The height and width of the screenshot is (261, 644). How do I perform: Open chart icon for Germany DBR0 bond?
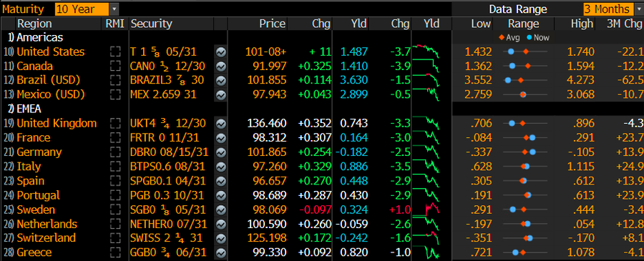221,152
